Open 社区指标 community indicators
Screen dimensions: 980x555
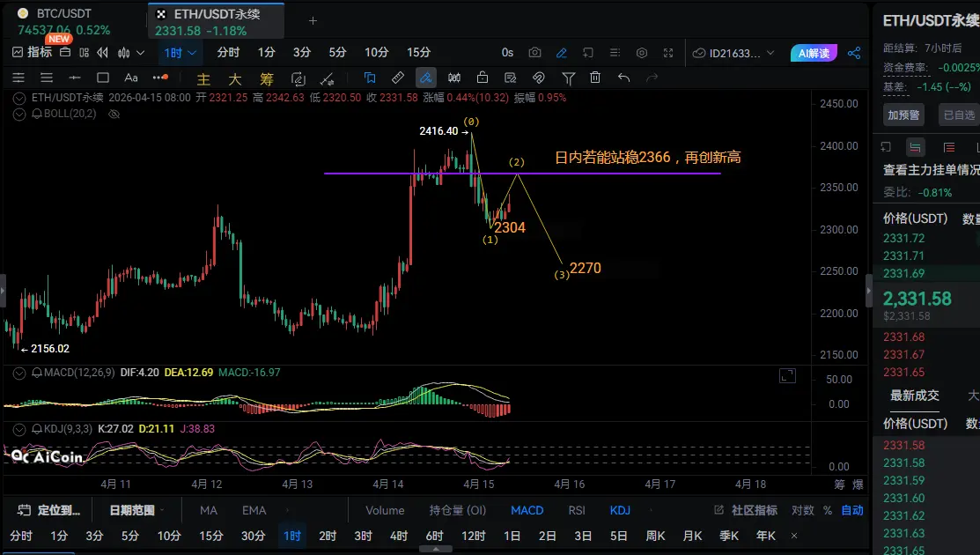pyautogui.click(x=746, y=510)
